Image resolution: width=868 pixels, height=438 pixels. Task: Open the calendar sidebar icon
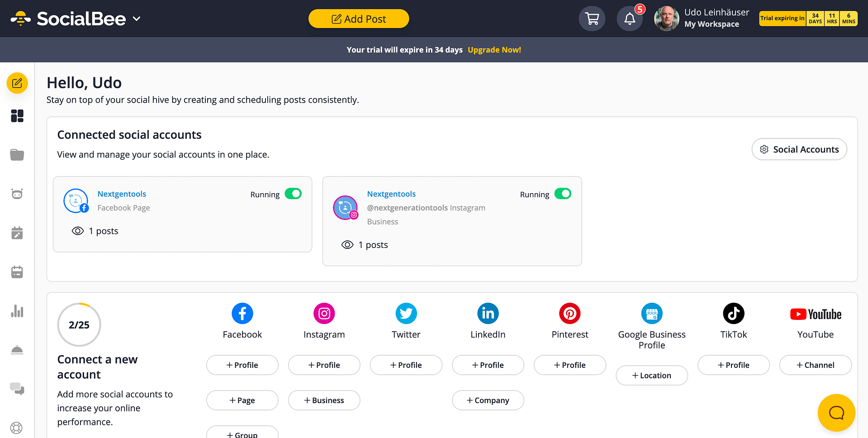click(x=17, y=272)
